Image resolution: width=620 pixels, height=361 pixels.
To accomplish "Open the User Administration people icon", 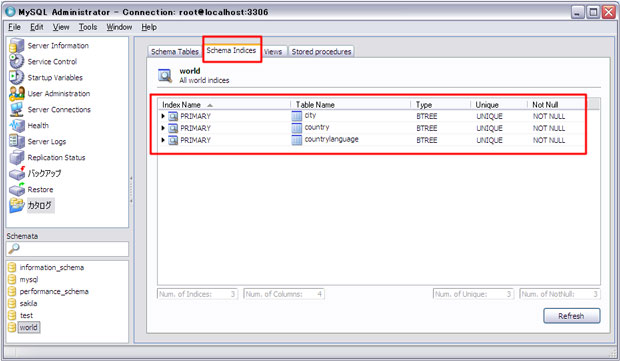I will [17, 93].
